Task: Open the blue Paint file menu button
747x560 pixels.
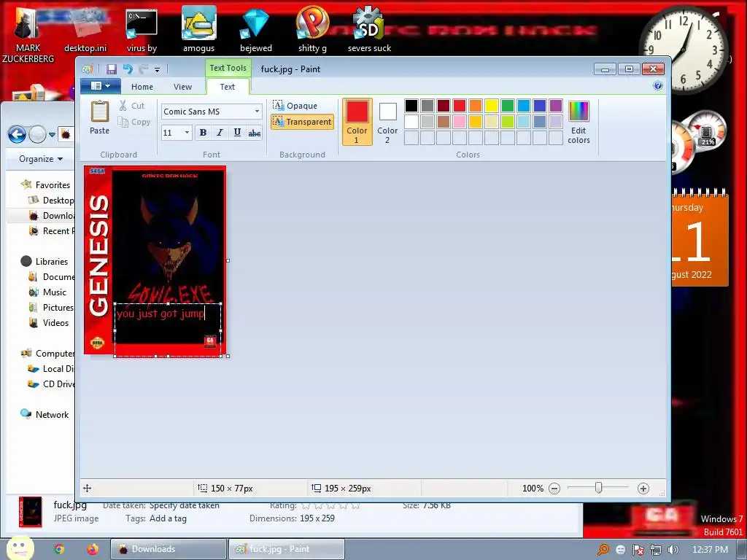Action: [100, 86]
